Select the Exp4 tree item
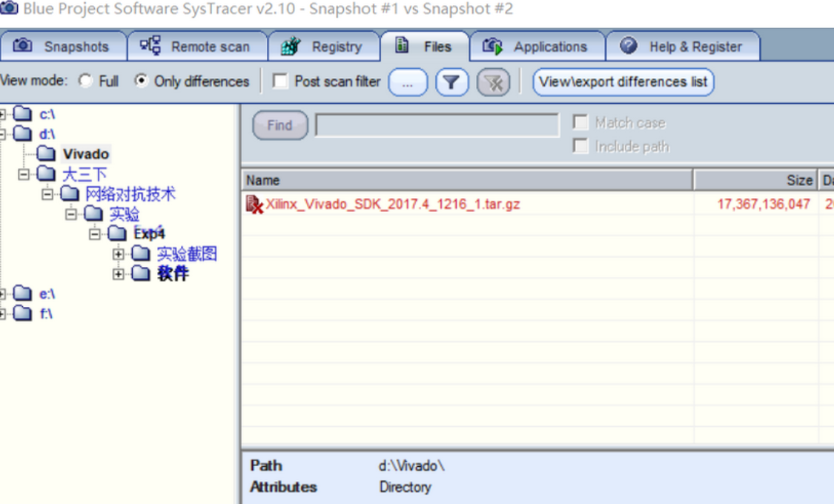This screenshot has width=834, height=504. pyautogui.click(x=149, y=234)
